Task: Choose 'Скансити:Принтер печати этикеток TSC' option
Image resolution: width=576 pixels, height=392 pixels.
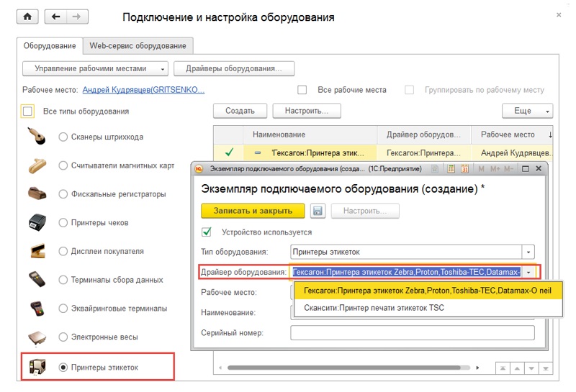Action: pos(374,308)
